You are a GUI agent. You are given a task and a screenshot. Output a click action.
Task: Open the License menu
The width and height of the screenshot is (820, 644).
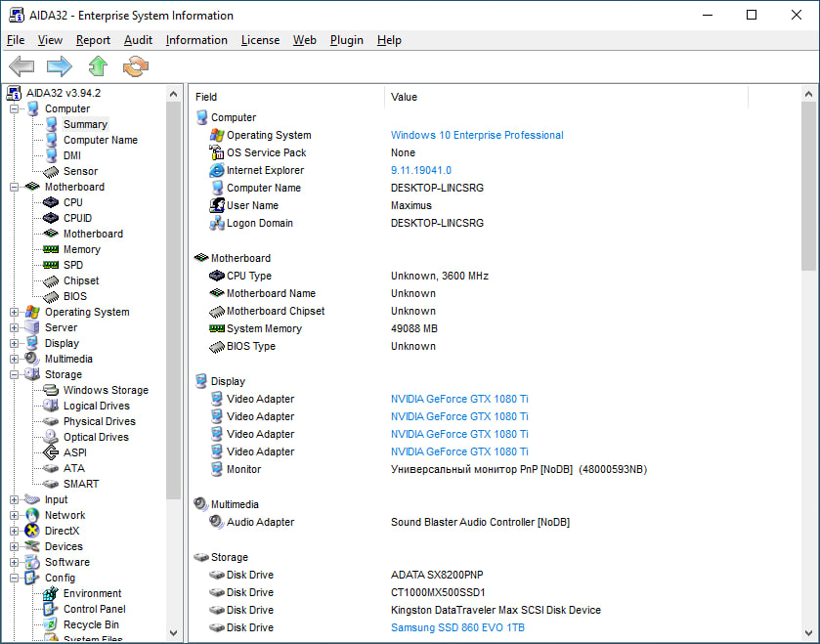pos(260,40)
